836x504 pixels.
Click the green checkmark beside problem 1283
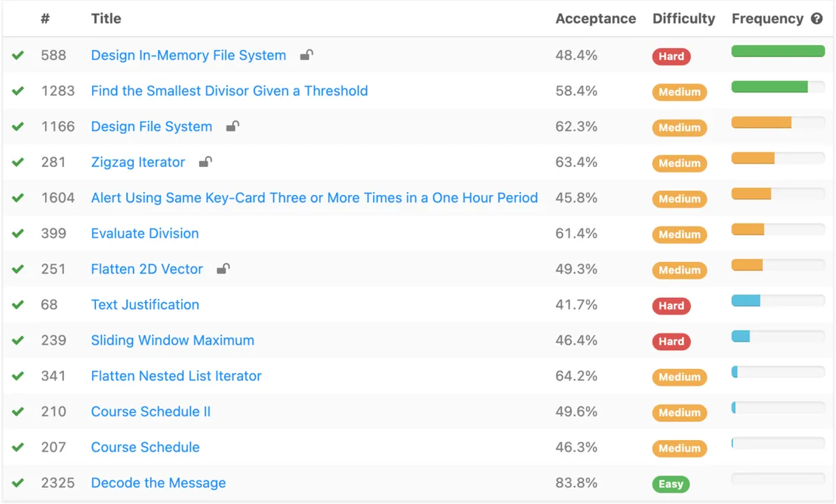[x=18, y=90]
